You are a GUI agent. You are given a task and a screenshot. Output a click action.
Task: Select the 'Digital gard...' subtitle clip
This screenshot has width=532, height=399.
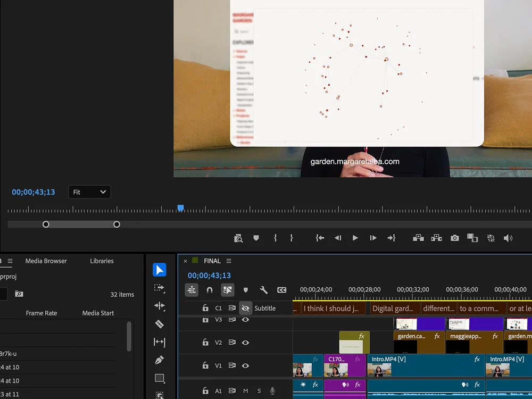395,309
